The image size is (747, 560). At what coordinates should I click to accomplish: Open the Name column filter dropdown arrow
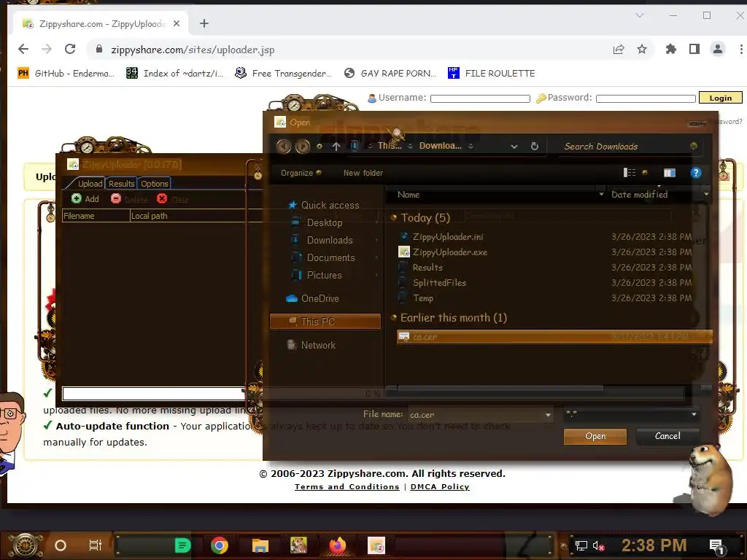click(x=601, y=194)
